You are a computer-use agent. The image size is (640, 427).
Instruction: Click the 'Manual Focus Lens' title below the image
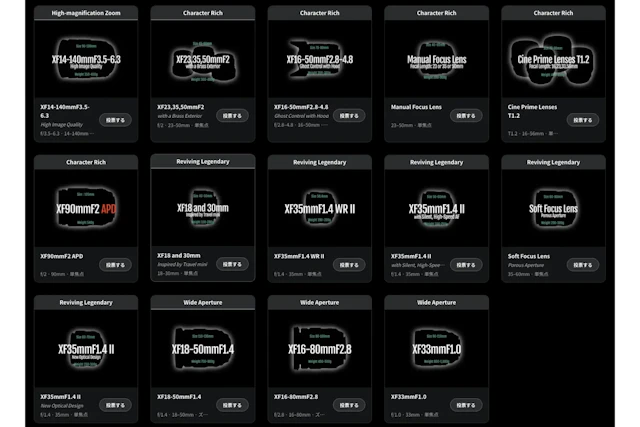click(x=416, y=107)
